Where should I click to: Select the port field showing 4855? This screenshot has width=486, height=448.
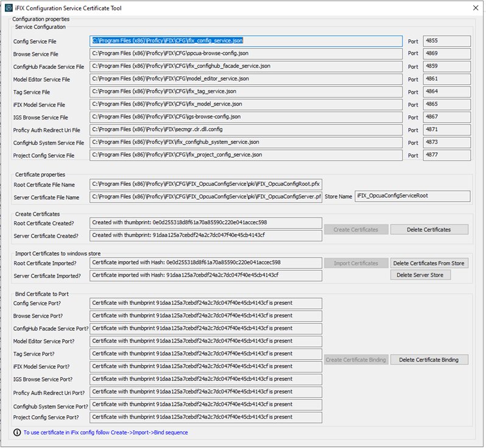pos(446,41)
